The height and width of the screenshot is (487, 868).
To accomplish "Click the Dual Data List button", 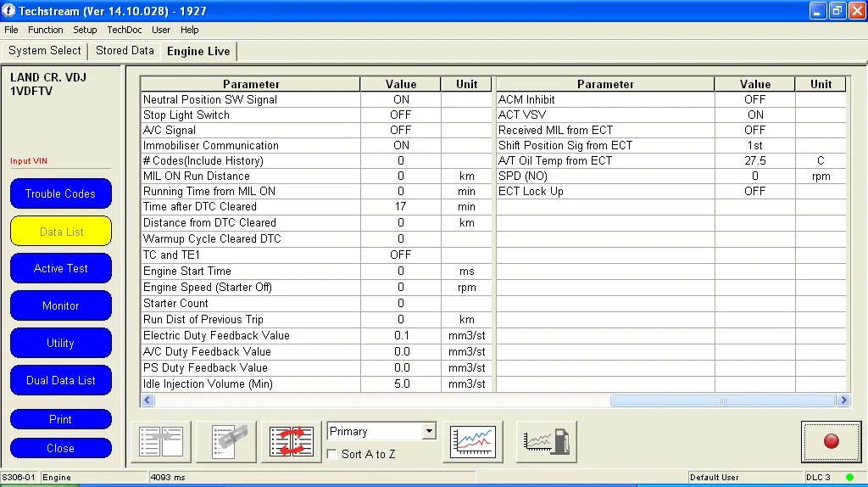I will click(x=60, y=380).
